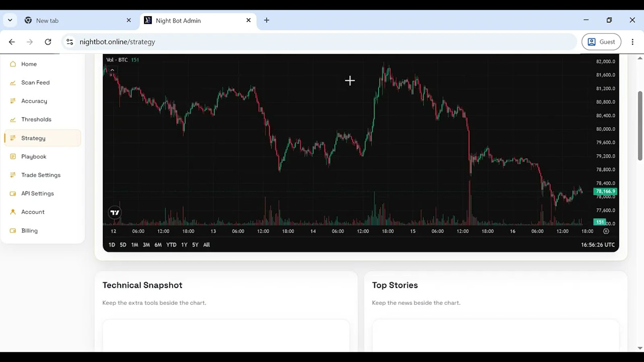Image resolution: width=644 pixels, height=362 pixels.
Task: Click the Home sidebar icon
Action: coord(13,64)
